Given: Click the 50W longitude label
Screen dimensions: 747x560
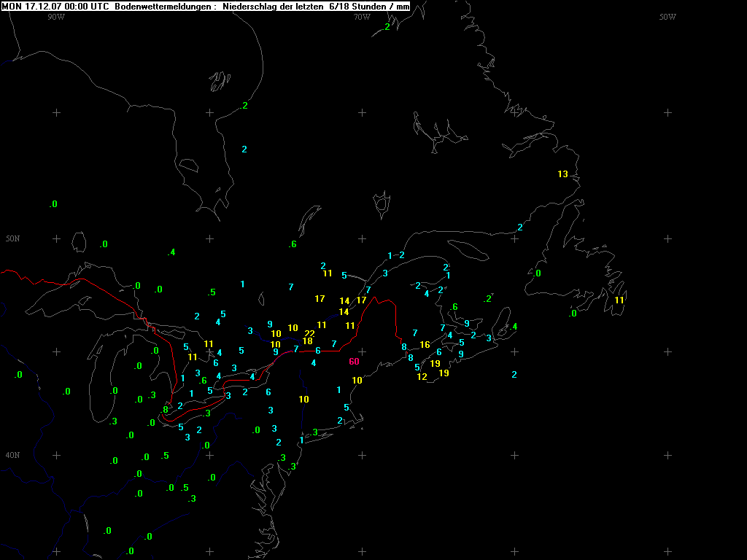Looking at the screenshot, I should point(667,17).
